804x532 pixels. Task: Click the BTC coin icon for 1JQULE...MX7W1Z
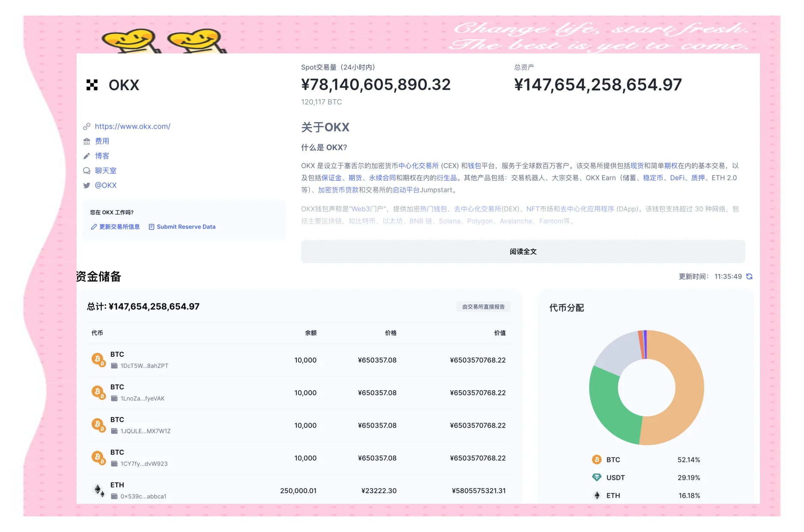coord(98,425)
